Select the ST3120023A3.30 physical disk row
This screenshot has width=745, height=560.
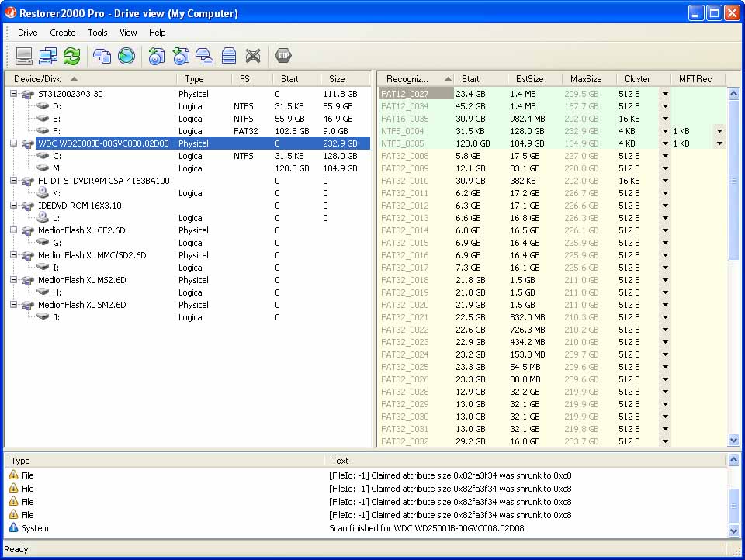pyautogui.click(x=189, y=94)
